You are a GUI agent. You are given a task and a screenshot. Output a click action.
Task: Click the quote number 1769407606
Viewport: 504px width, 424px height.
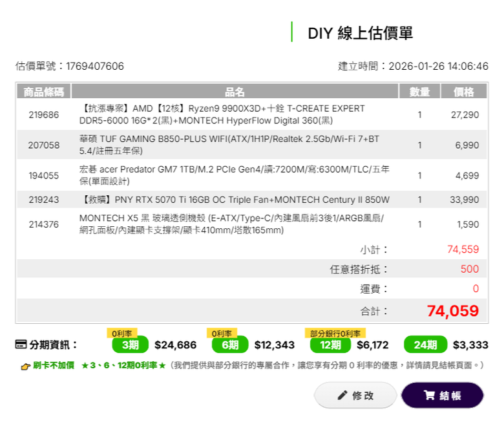click(95, 66)
